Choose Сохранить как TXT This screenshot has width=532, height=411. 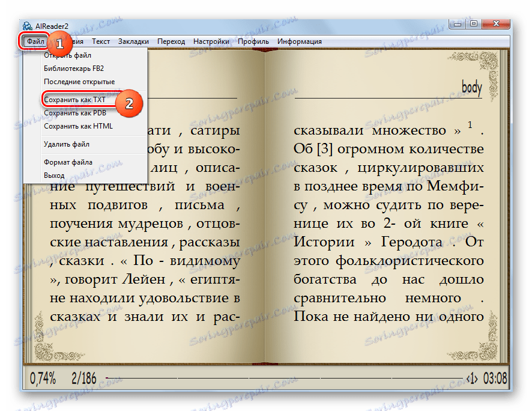point(85,100)
